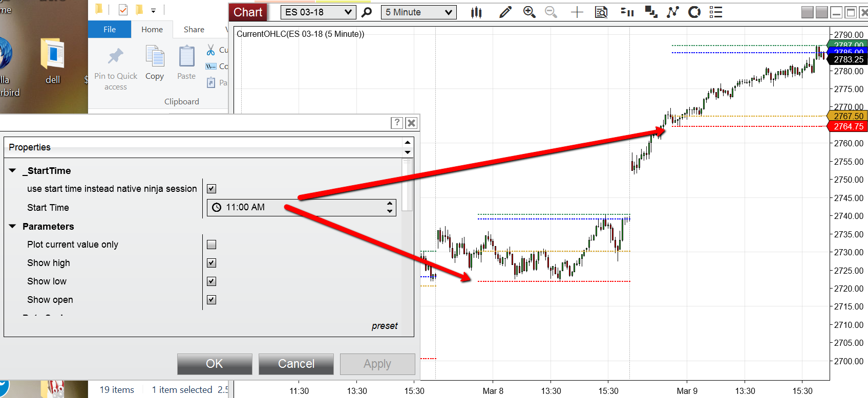This screenshot has height=398, width=868.
Task: Open the File tab in Explorer
Action: tap(110, 30)
